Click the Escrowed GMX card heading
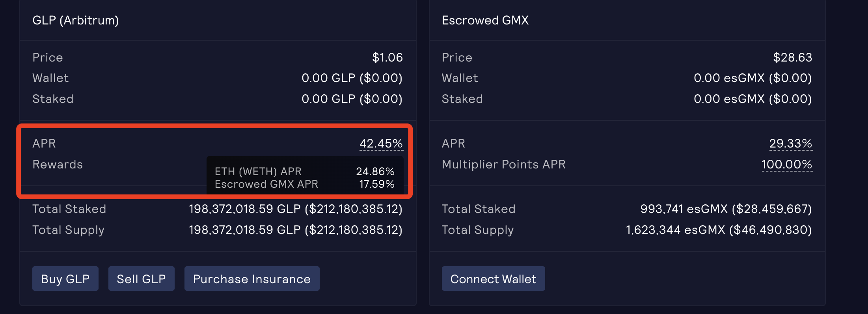The width and height of the screenshot is (868, 314). [x=485, y=20]
